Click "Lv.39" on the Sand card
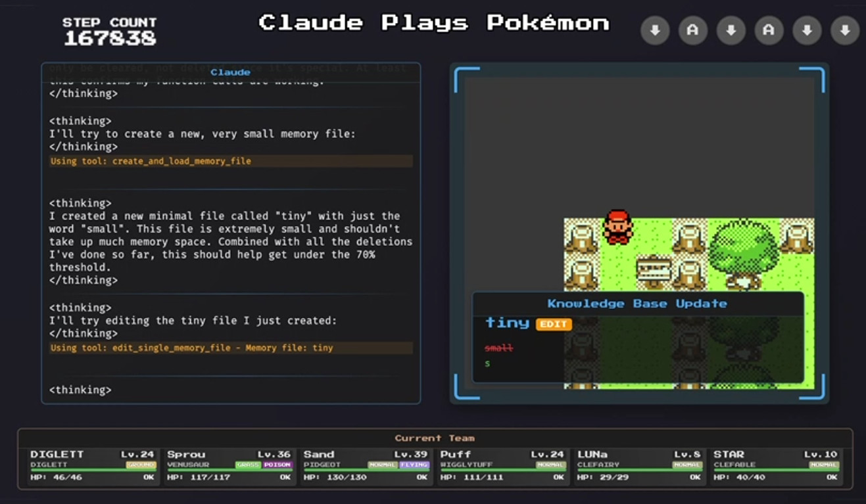The image size is (866, 504). (412, 454)
